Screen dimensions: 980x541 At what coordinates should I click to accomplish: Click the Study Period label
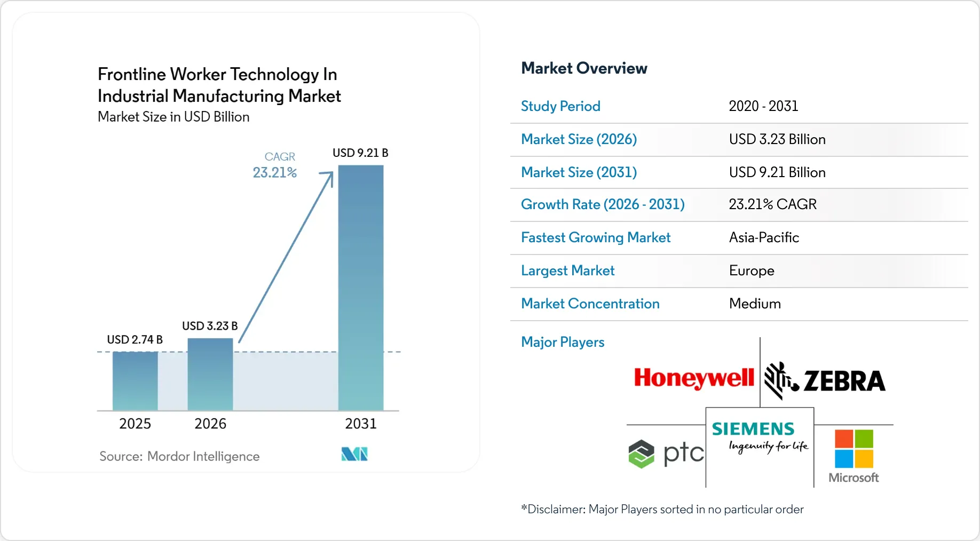[x=560, y=106]
